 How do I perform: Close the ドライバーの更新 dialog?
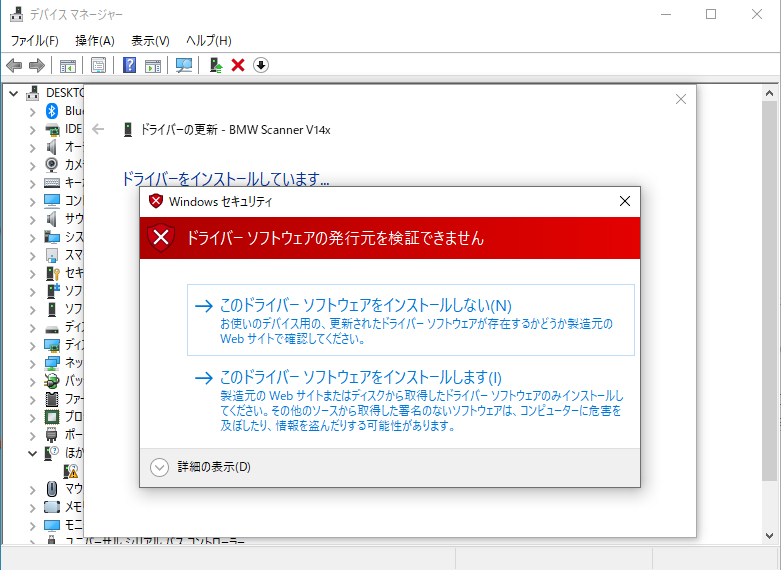point(681,99)
